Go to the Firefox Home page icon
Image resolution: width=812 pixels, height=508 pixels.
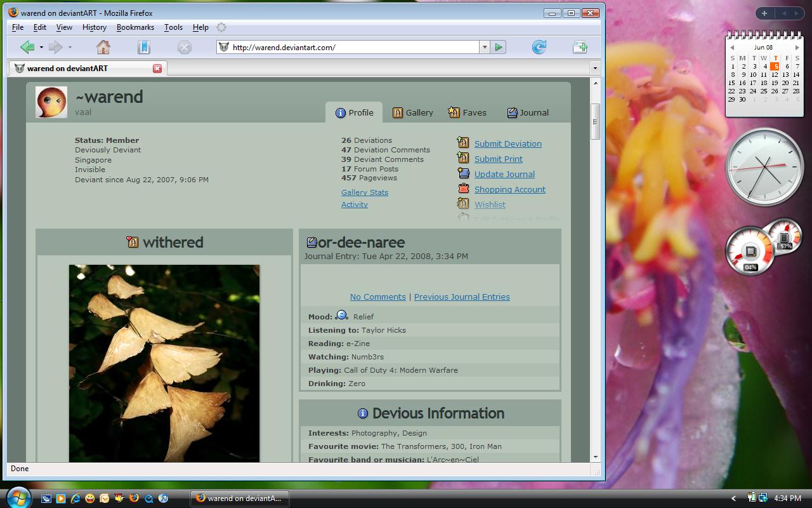[x=103, y=47]
